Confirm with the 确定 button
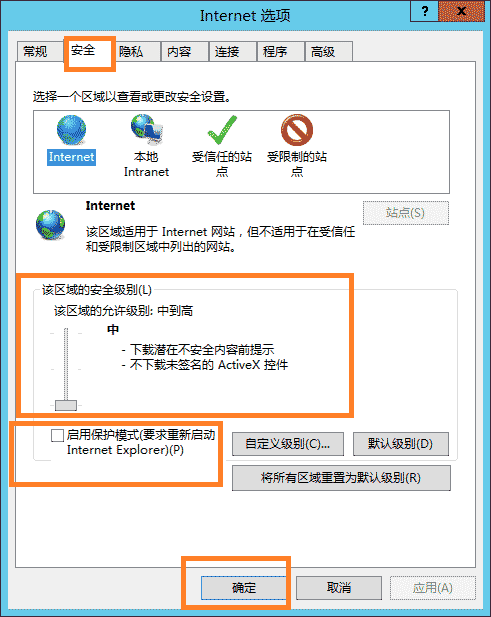Image resolution: width=491 pixels, height=617 pixels. click(244, 588)
